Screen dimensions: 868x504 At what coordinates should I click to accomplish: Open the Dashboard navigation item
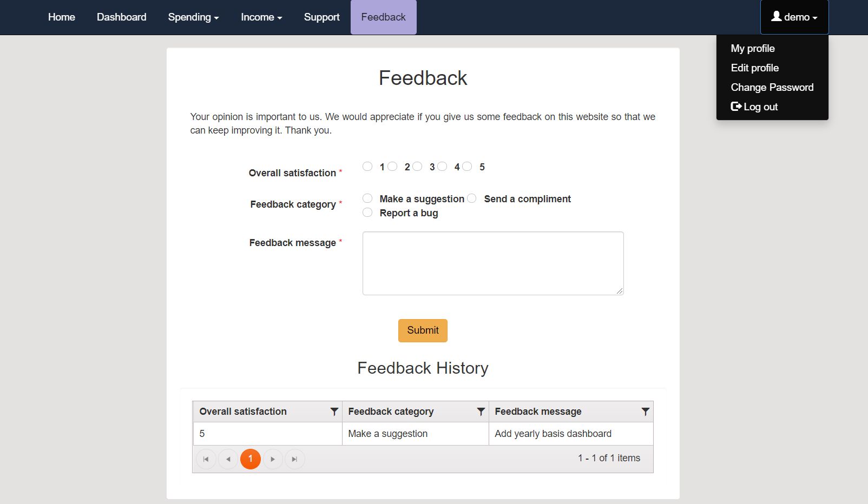click(121, 17)
